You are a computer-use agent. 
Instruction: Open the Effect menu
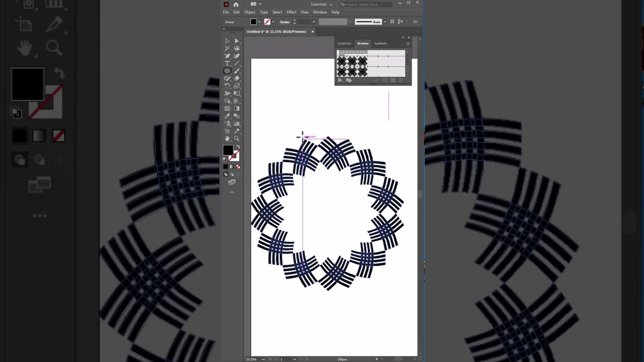pos(291,12)
